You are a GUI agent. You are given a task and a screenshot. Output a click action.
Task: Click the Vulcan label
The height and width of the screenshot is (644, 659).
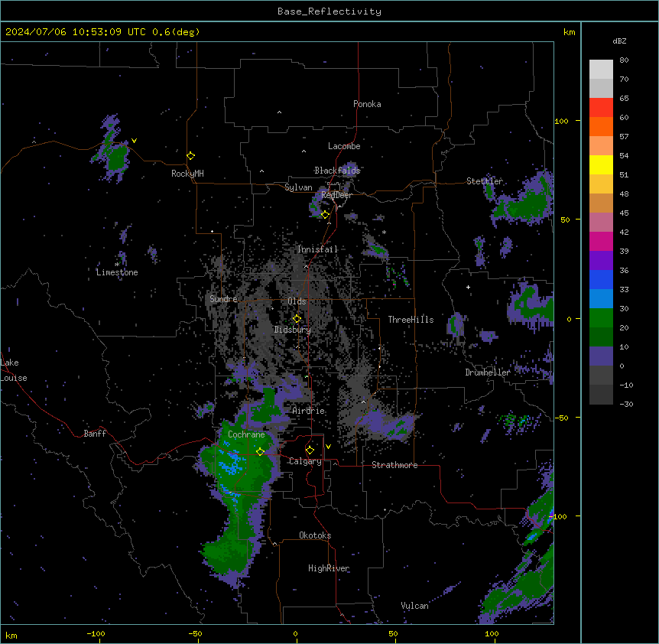tap(414, 606)
